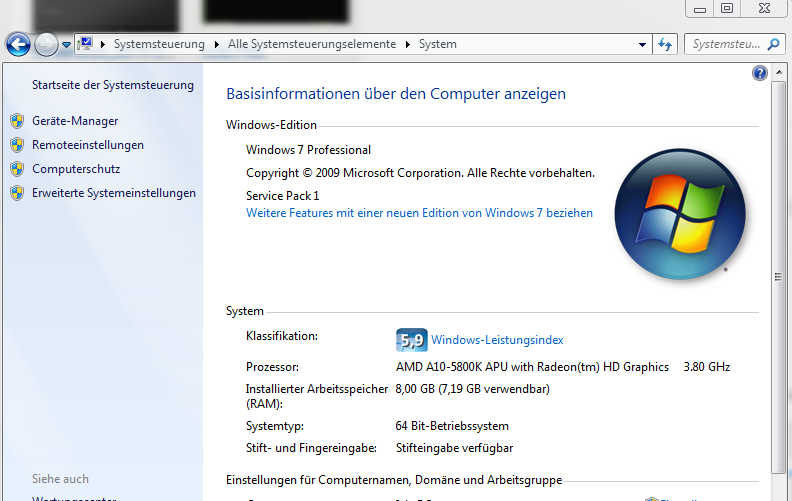
Task: Open Remoteeinstellungen link
Action: (x=88, y=145)
